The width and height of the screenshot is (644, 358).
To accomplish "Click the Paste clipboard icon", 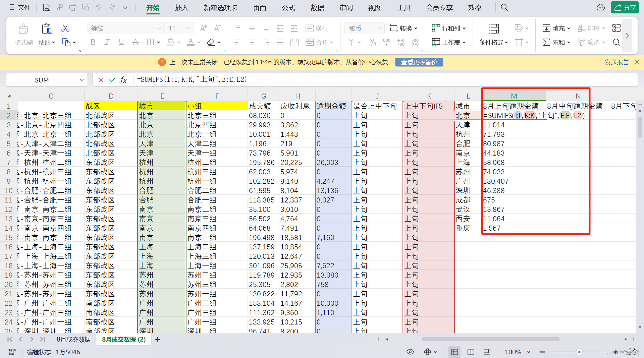I will tap(47, 28).
